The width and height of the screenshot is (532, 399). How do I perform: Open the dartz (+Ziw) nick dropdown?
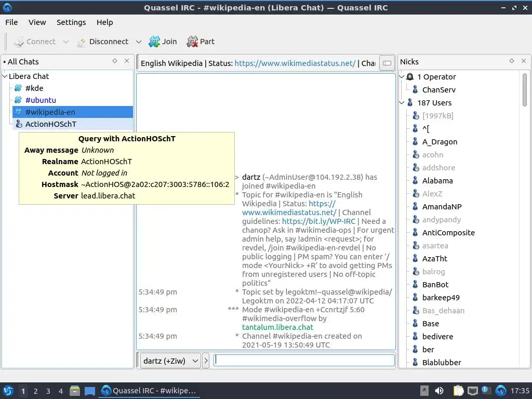click(170, 361)
